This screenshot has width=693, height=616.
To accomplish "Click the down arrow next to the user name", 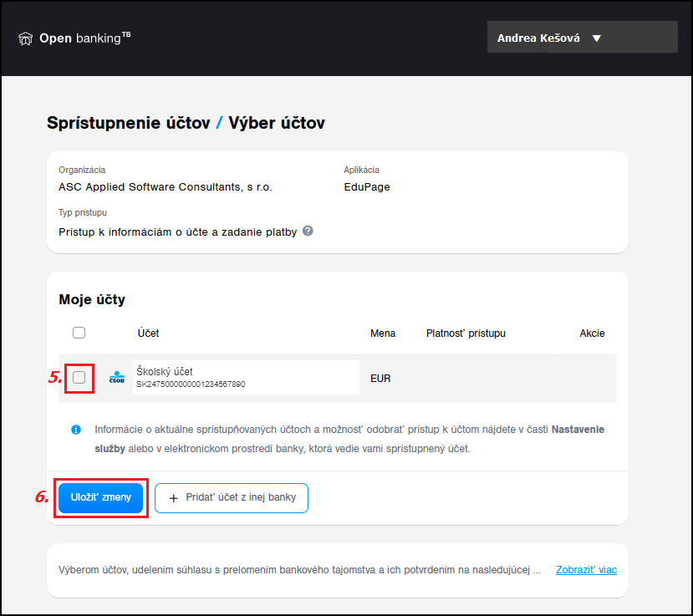I will pos(596,38).
